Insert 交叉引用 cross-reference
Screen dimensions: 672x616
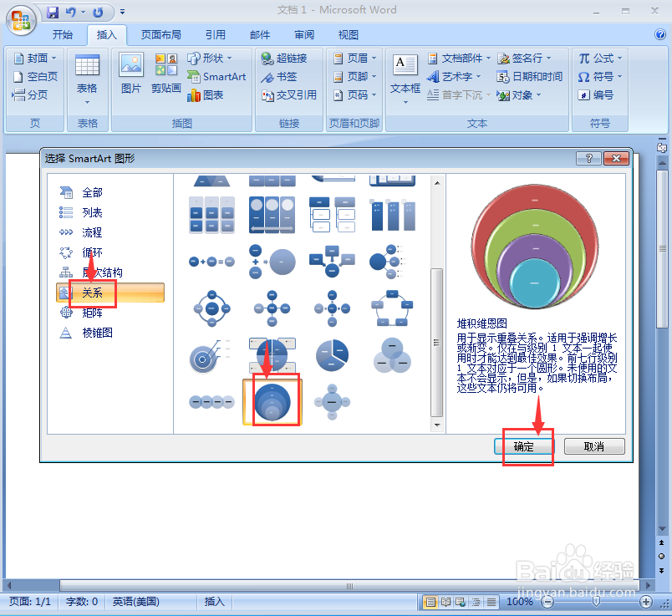(289, 95)
